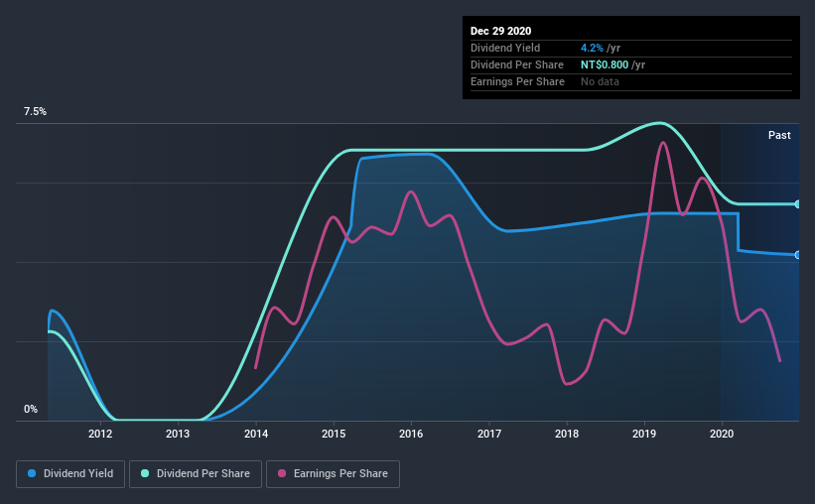Image resolution: width=815 pixels, height=504 pixels.
Task: Click the blue Dividend Yield legend dot
Action: [x=32, y=473]
